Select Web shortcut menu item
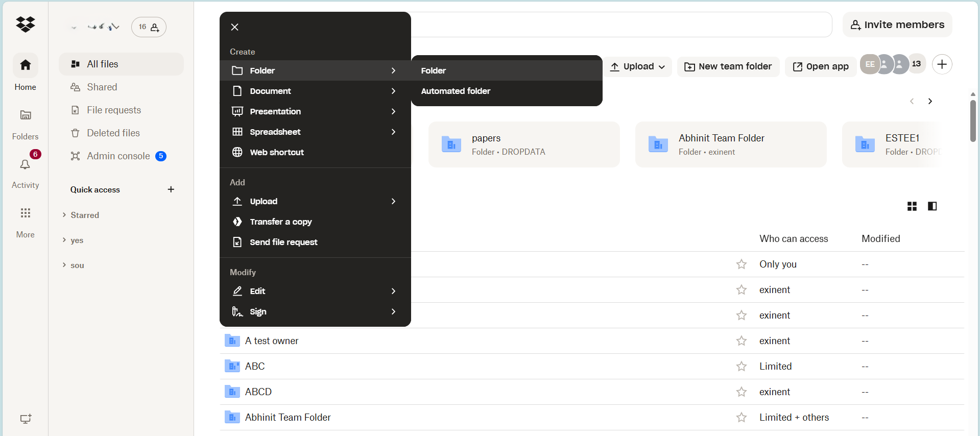This screenshot has height=436, width=980. pyautogui.click(x=315, y=152)
